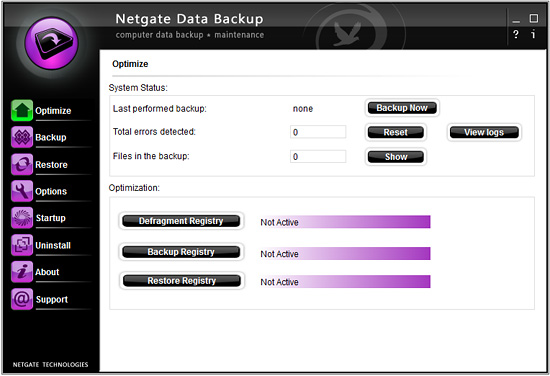Screen dimensions: 550x376
Task: Click the 'System Status:' heading
Action: point(138,88)
